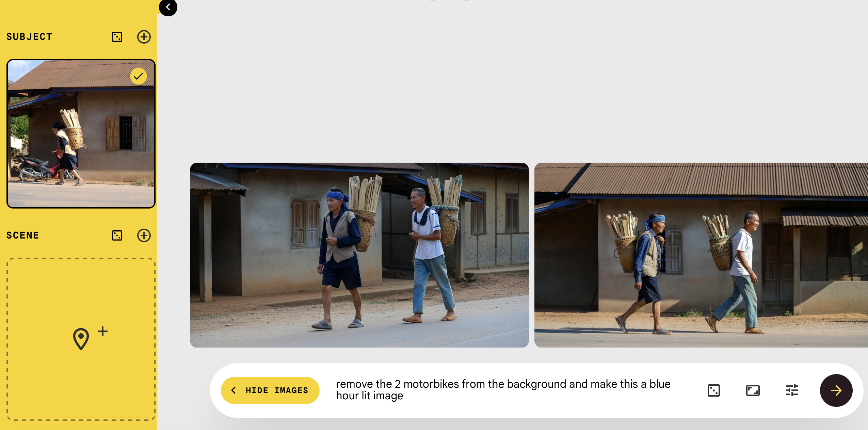Hide images using the HIDE IMAGES button
This screenshot has height=430, width=868.
tap(270, 390)
